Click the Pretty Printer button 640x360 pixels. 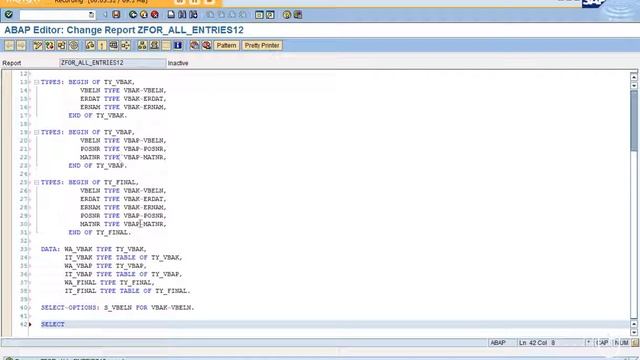pyautogui.click(x=262, y=45)
